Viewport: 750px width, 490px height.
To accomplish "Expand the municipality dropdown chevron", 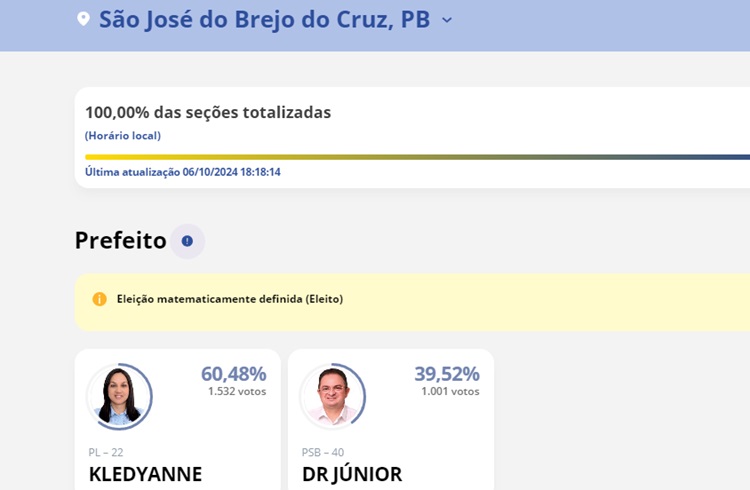I will (x=447, y=20).
